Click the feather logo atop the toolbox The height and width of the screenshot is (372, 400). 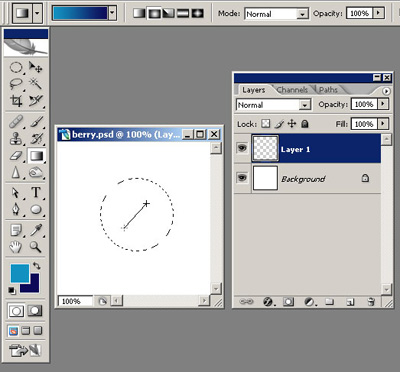tap(26, 47)
